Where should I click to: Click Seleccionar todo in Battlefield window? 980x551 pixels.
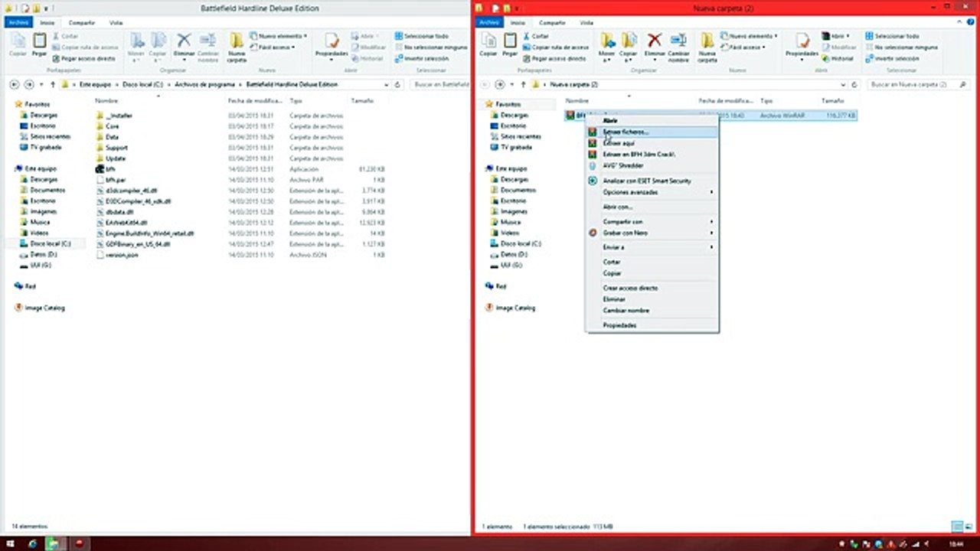point(421,36)
